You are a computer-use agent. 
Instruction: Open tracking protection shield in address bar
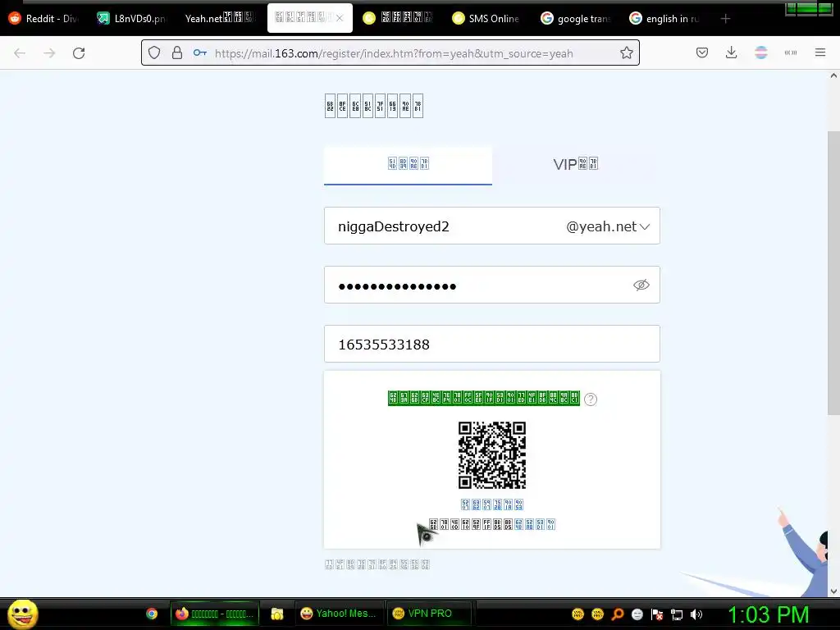(x=154, y=52)
